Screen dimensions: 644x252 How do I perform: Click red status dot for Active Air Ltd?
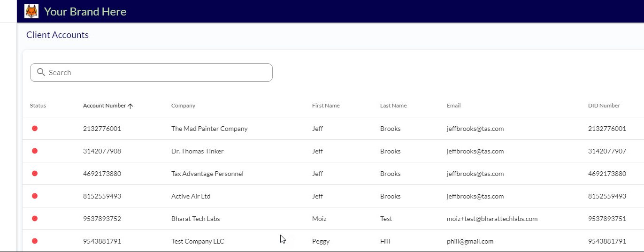pyautogui.click(x=35, y=196)
